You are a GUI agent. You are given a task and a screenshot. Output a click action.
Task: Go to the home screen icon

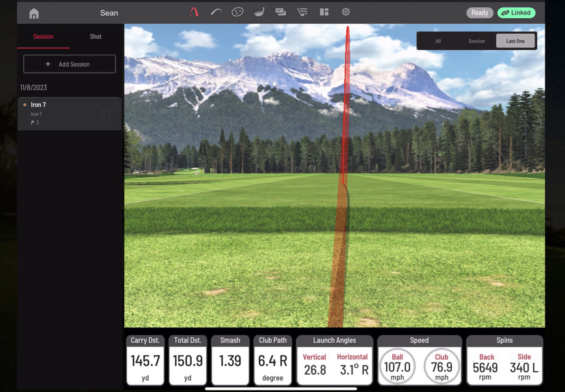[x=34, y=14]
